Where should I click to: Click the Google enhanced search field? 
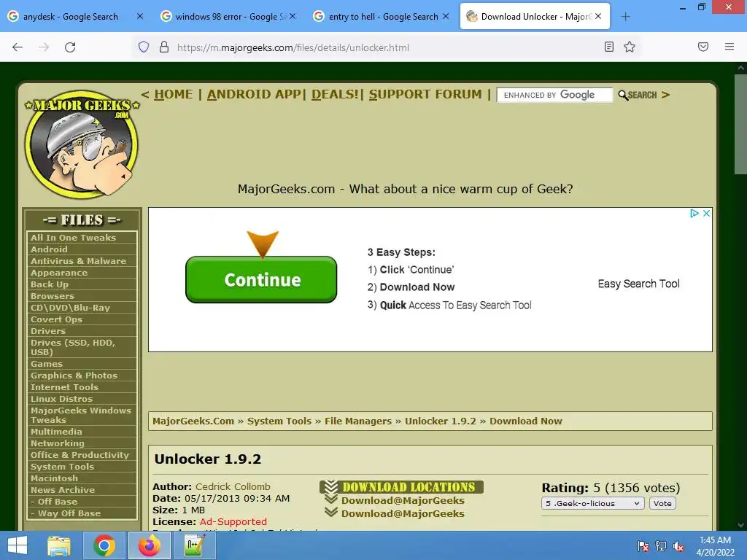(x=554, y=95)
